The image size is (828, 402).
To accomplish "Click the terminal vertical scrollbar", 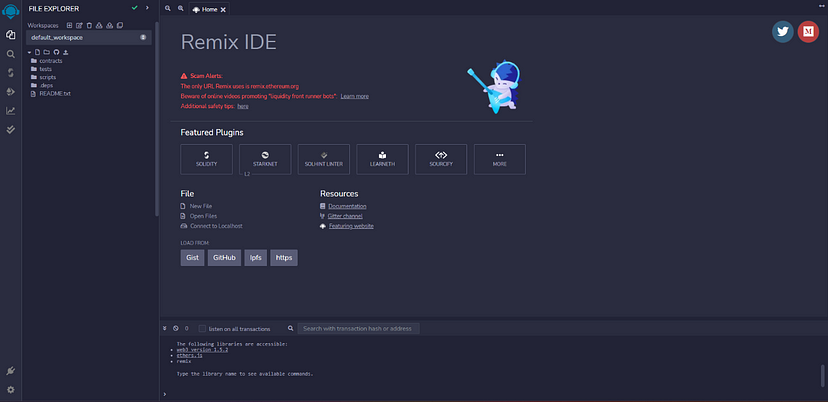I will 822,375.
